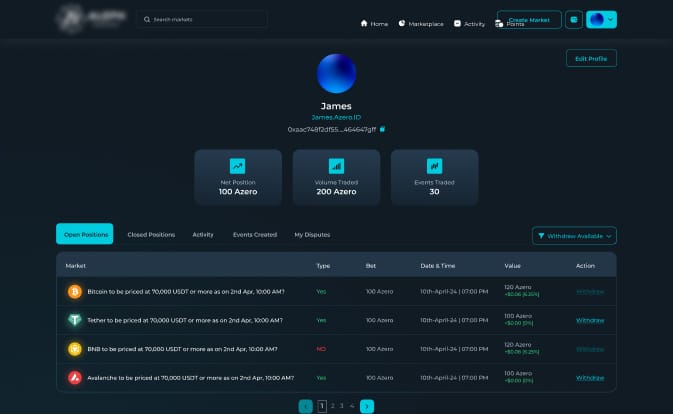Switch to the Closed Positions tab
Image resolution: width=673 pixels, height=414 pixels.
(x=151, y=234)
